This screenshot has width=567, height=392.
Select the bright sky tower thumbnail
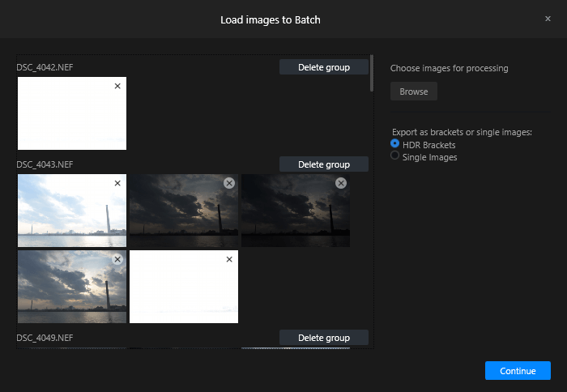(72, 211)
